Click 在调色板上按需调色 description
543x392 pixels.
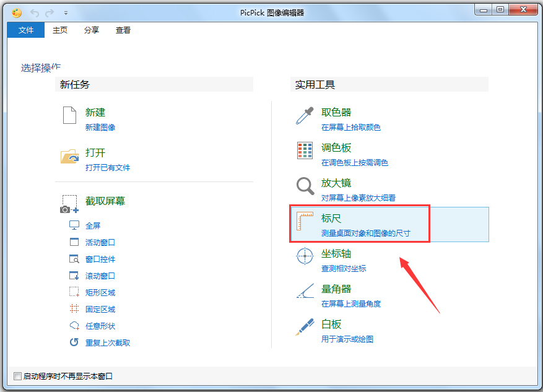[355, 163]
